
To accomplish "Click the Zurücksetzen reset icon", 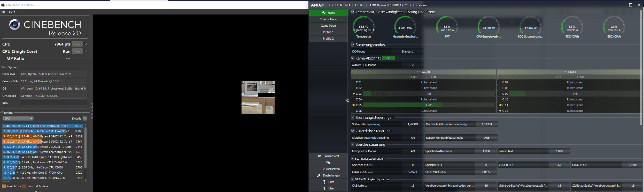I will click(x=319, y=169).
